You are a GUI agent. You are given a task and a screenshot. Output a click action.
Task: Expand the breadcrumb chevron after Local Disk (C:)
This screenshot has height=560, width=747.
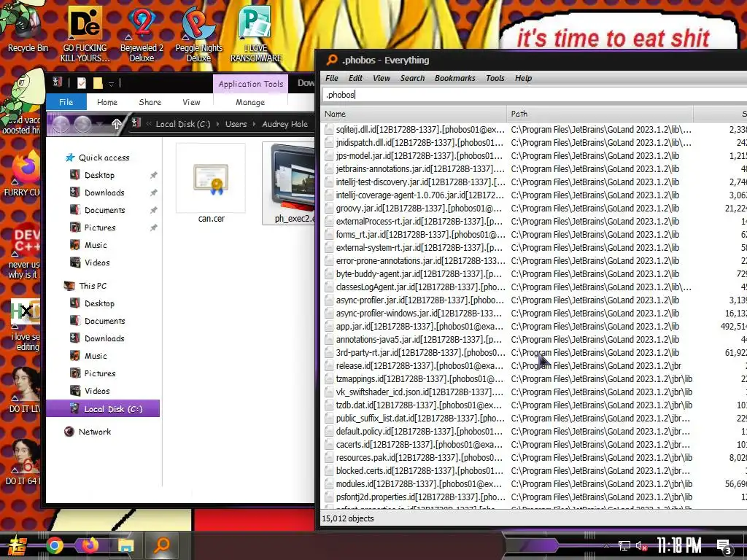pos(217,124)
